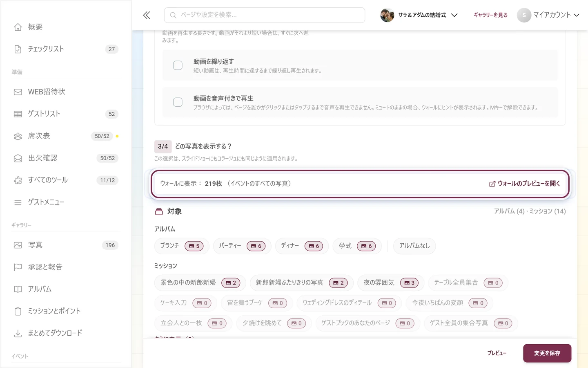Collapse the sidebar with double-chevron icon

(147, 15)
